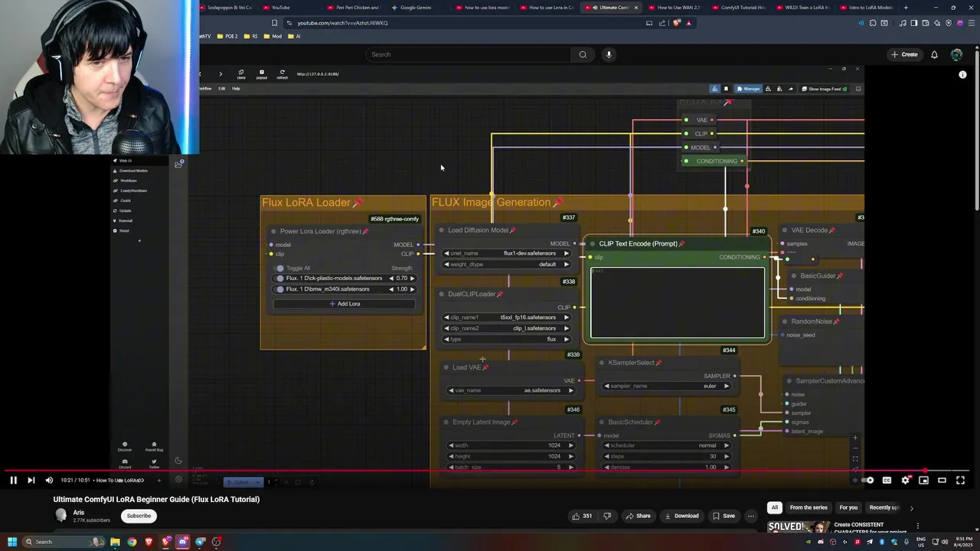Viewport: 980px width, 551px height.
Task: Search with voice microphone
Action: pos(609,54)
